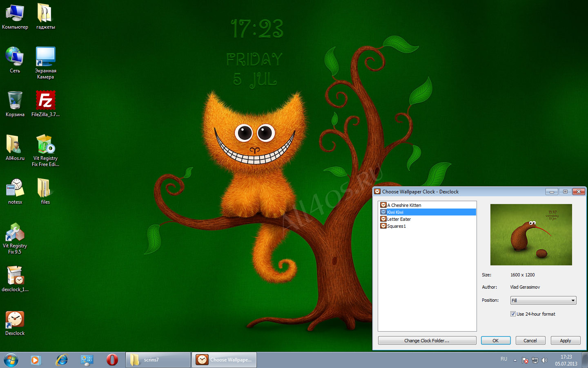
Task: Click the size value 1600 x 1200
Action: click(x=523, y=275)
